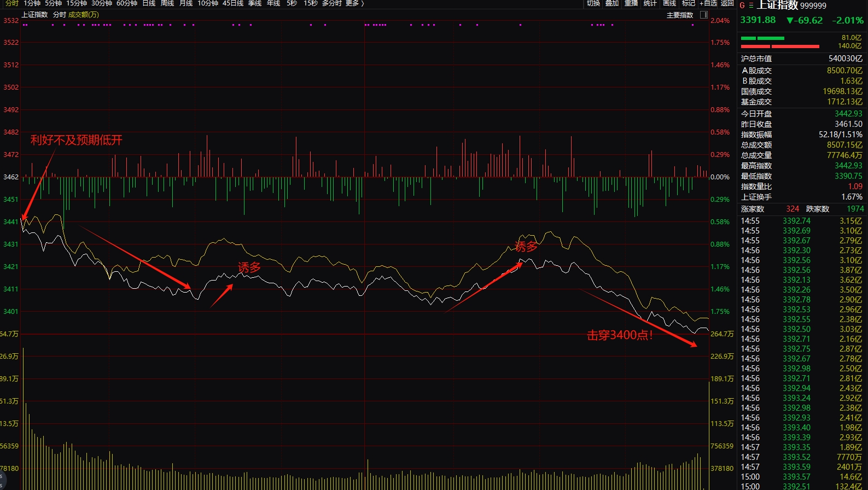Activate the 画线 drawing tool

pyautogui.click(x=669, y=3)
